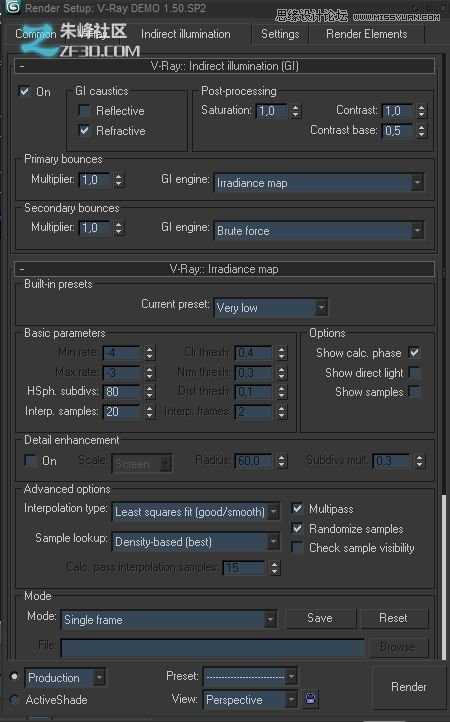Open the View dropdown showing Perspective
450x722 pixels.
[x=250, y=699]
